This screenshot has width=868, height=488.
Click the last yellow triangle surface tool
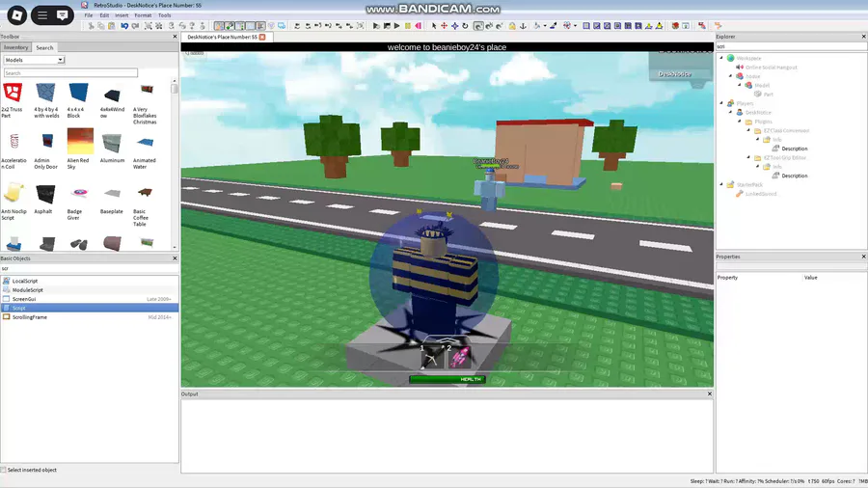(x=660, y=26)
